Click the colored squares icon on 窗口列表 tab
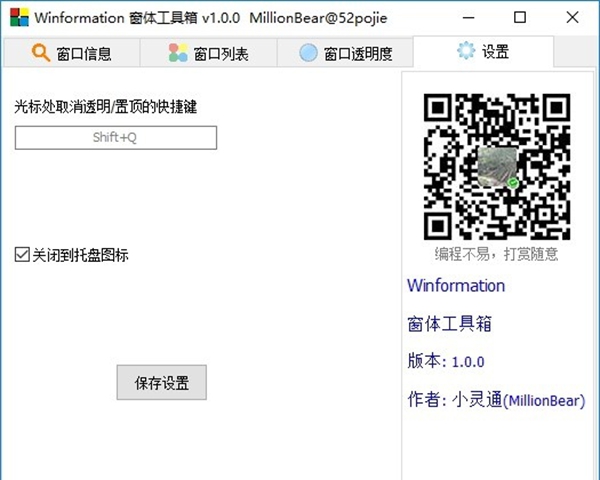600x480 pixels. 178,53
